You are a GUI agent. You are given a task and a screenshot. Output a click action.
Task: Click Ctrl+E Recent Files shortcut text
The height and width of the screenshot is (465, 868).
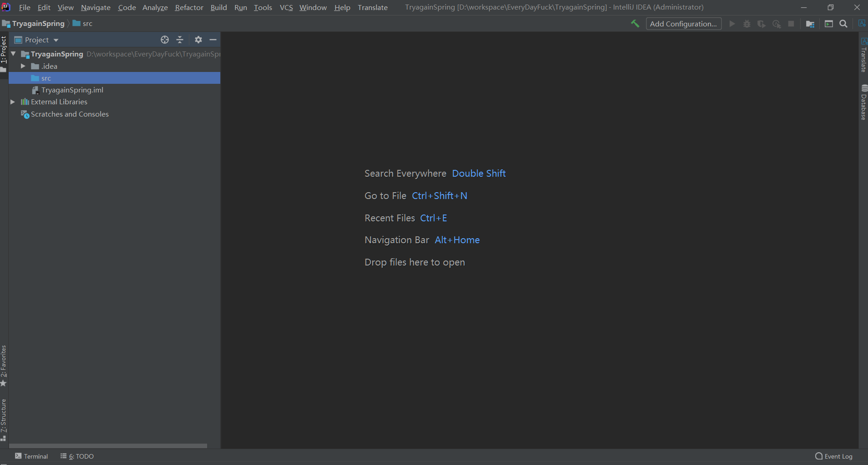(434, 218)
